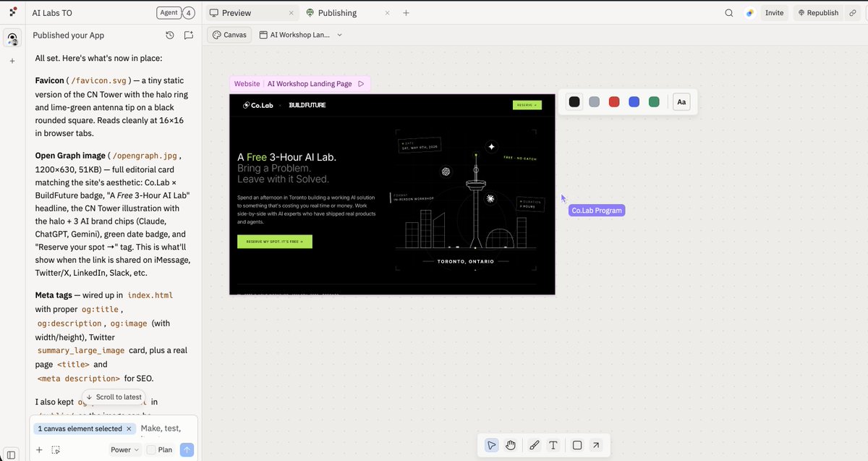
Task: Close the Publishing tab
Action: [388, 13]
